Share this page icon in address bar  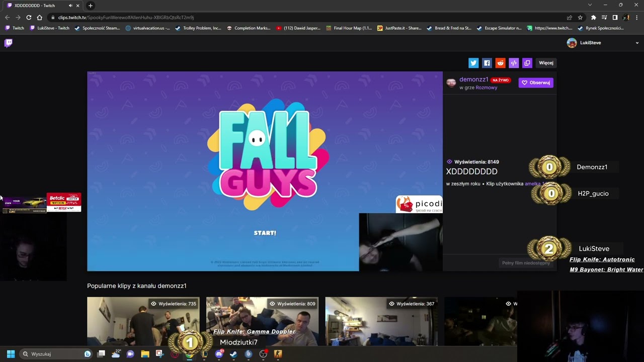(x=569, y=17)
